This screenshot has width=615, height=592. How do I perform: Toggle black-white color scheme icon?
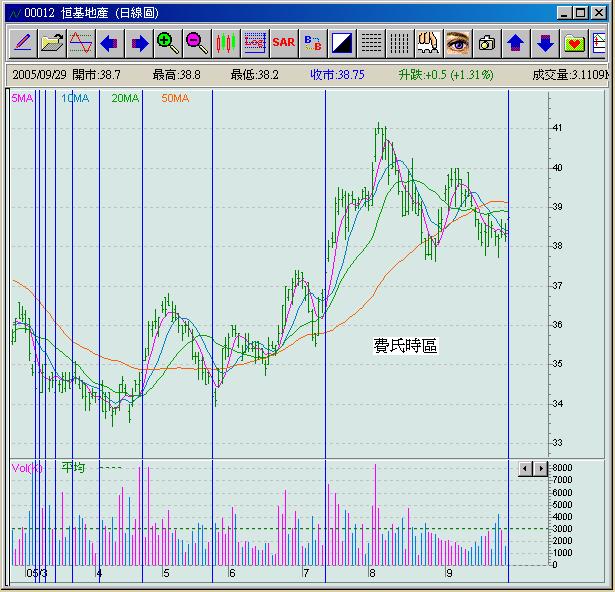pyautogui.click(x=342, y=43)
